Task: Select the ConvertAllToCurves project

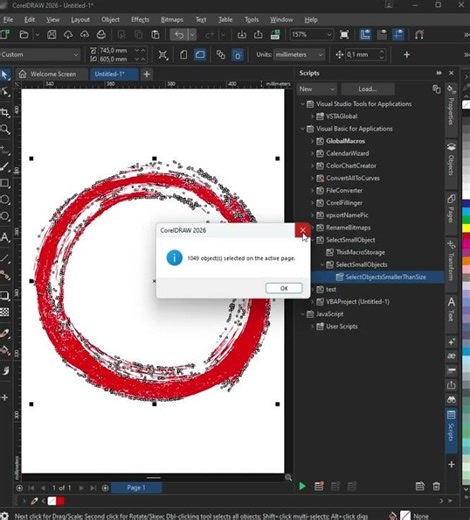Action: [x=353, y=178]
